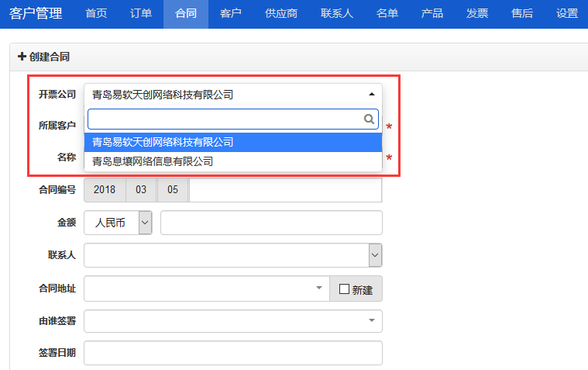The width and height of the screenshot is (588, 370).
Task: Open 联系人 in the top navigation
Action: point(337,13)
